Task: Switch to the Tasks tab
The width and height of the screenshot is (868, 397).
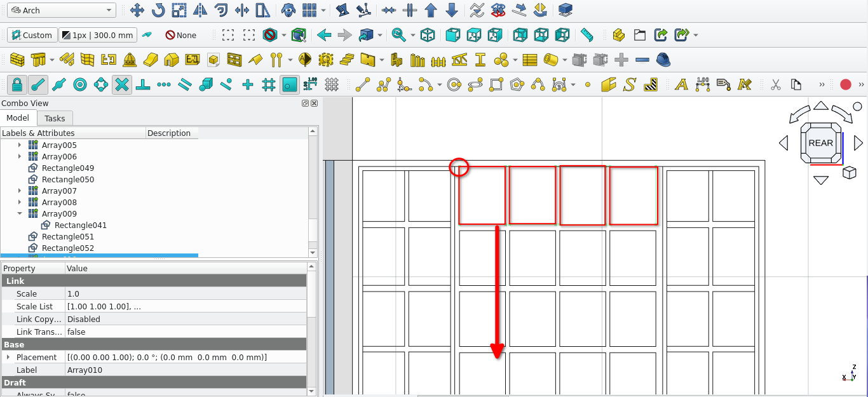Action: 55,118
